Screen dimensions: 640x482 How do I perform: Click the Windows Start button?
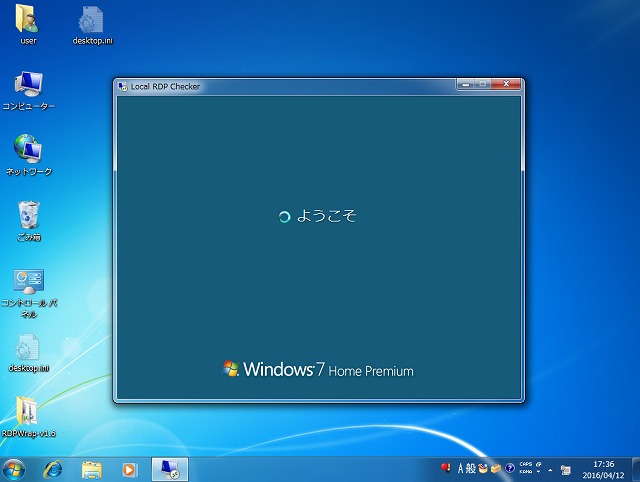14,468
